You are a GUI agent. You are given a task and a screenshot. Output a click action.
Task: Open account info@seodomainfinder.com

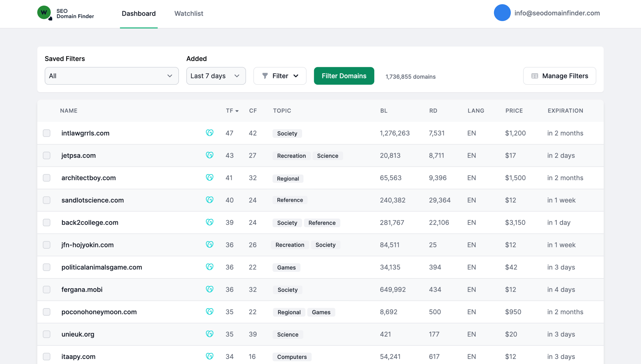point(557,13)
